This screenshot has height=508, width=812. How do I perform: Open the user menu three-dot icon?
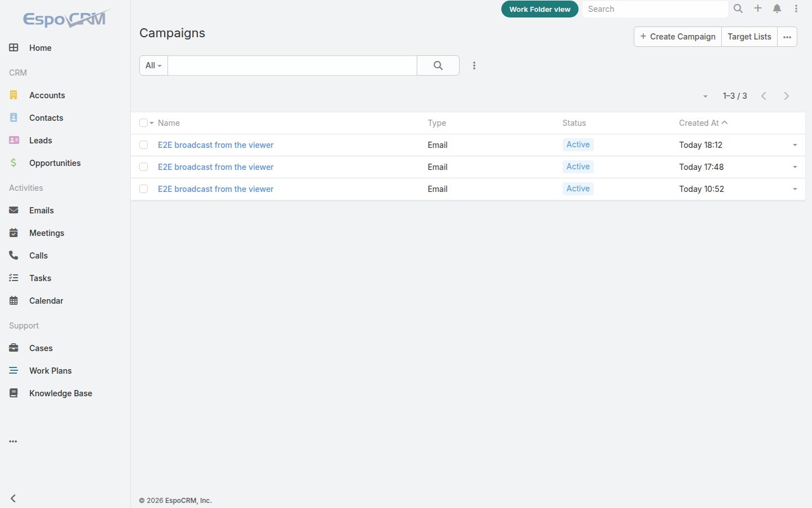click(x=796, y=8)
